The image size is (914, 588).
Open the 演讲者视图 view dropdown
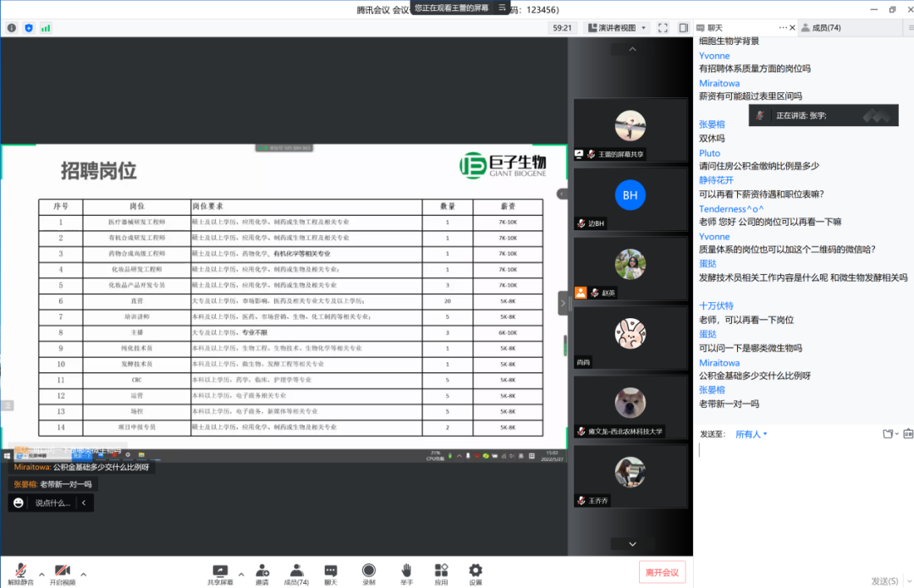(617, 28)
